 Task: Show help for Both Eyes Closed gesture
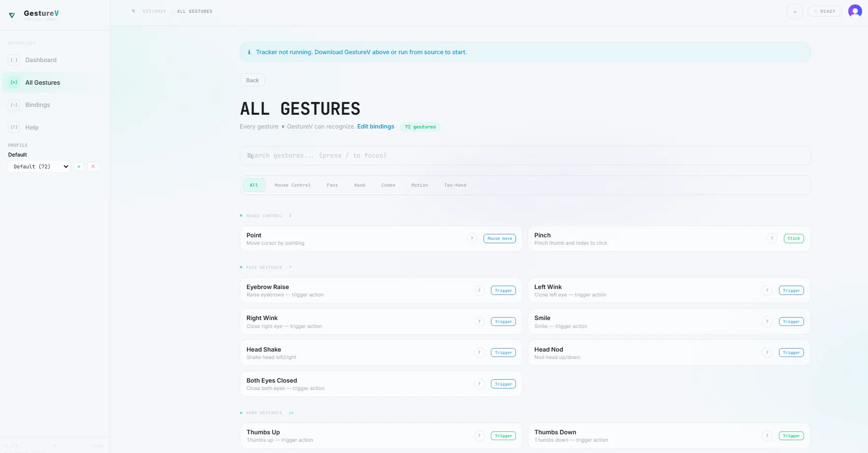pyautogui.click(x=479, y=384)
